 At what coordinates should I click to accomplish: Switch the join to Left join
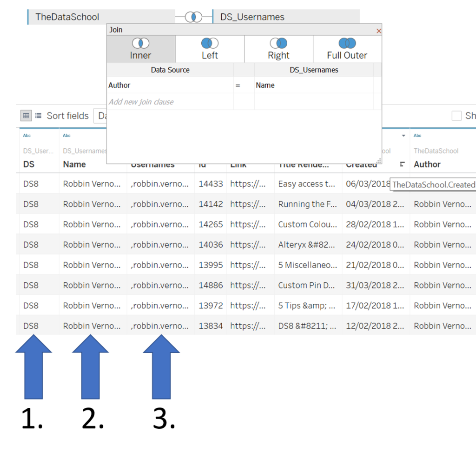pyautogui.click(x=209, y=48)
